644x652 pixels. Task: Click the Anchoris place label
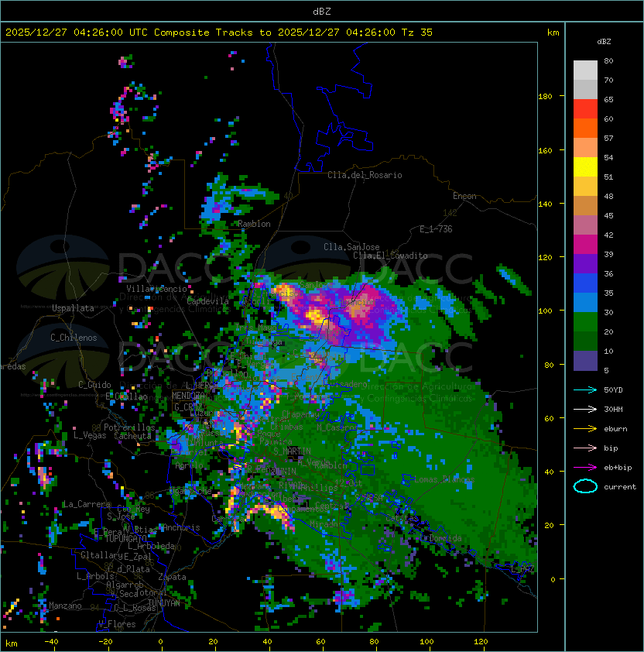[181, 527]
